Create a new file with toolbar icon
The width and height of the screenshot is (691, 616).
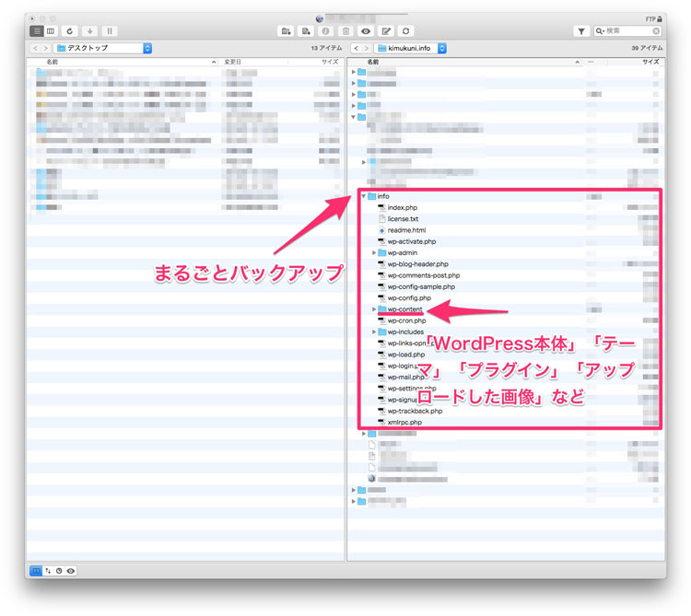(306, 30)
